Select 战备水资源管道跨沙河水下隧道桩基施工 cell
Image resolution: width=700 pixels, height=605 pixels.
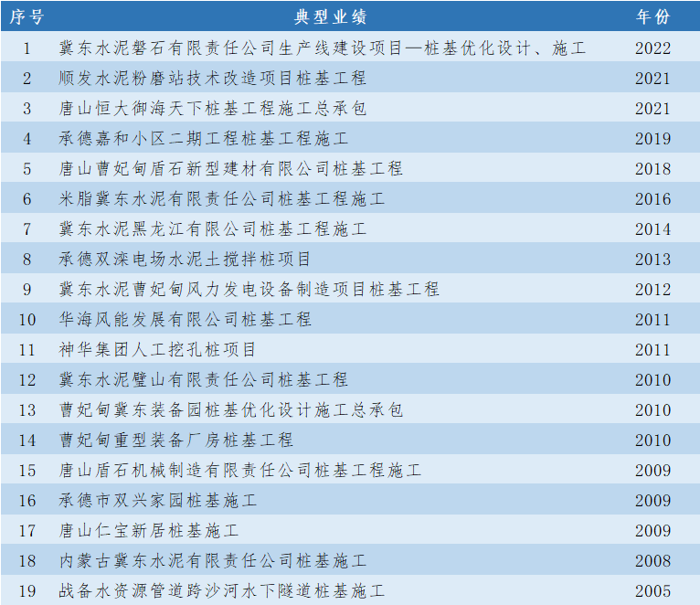click(x=222, y=590)
